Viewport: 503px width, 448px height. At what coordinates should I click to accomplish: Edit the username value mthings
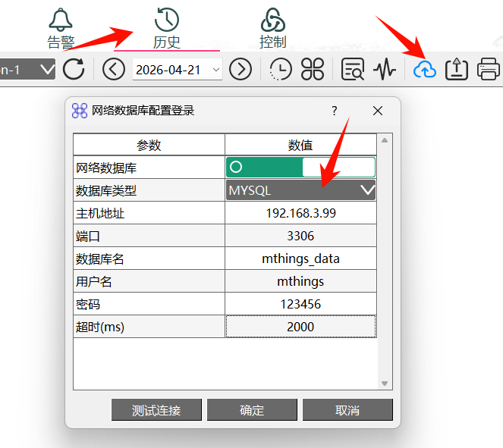coord(300,281)
